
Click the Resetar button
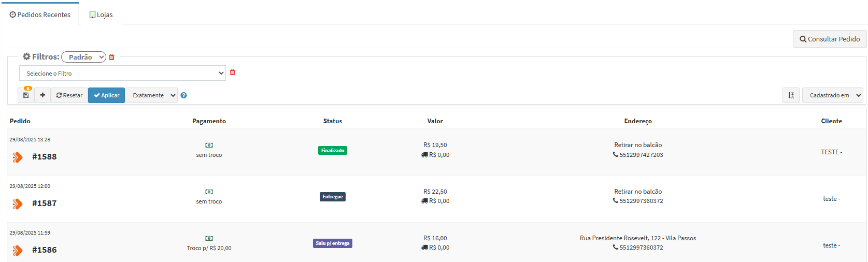[x=69, y=95]
